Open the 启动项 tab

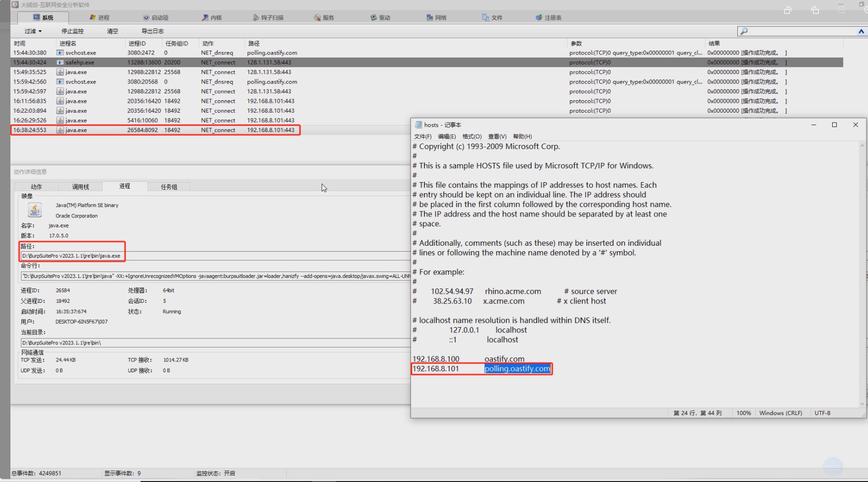point(156,17)
